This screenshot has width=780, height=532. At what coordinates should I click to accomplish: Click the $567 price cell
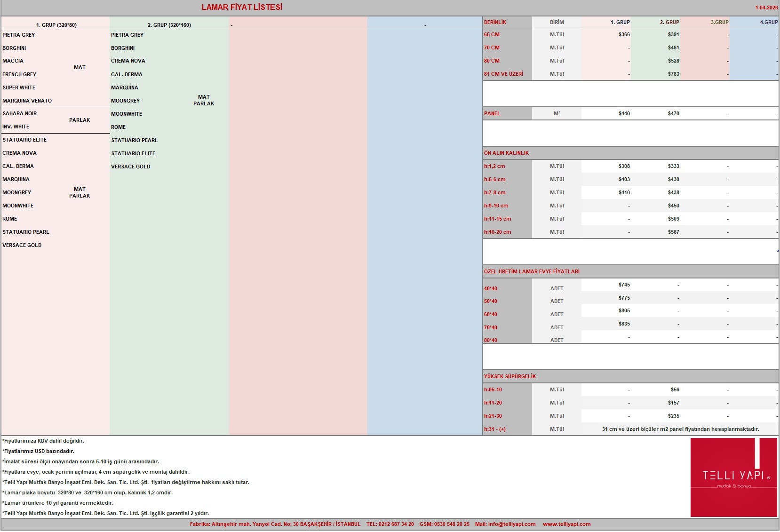pyautogui.click(x=674, y=232)
